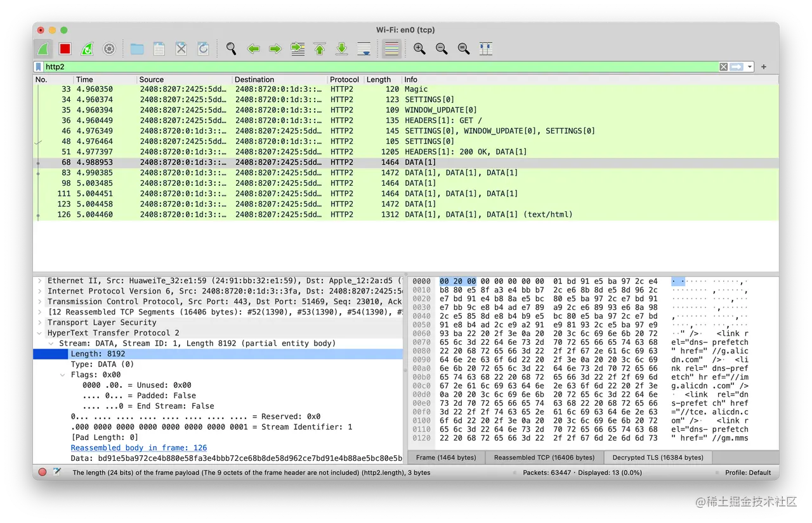Open recent display filters dropdown
Image resolution: width=812 pixels, height=523 pixels.
749,67
